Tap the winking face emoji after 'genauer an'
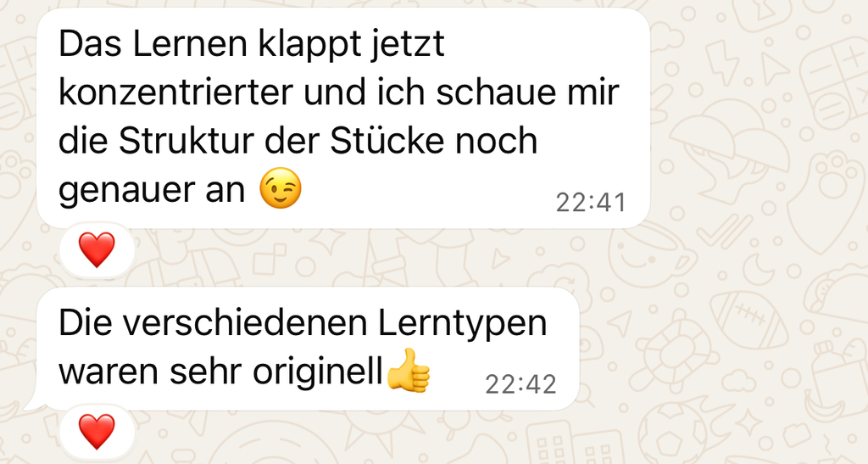The image size is (868, 464). pyautogui.click(x=281, y=187)
